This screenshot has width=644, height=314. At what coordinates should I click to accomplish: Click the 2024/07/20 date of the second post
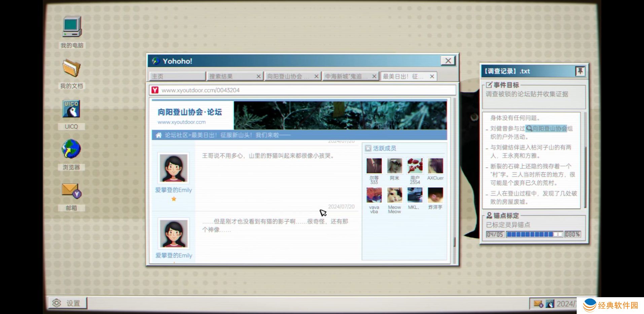341,206
